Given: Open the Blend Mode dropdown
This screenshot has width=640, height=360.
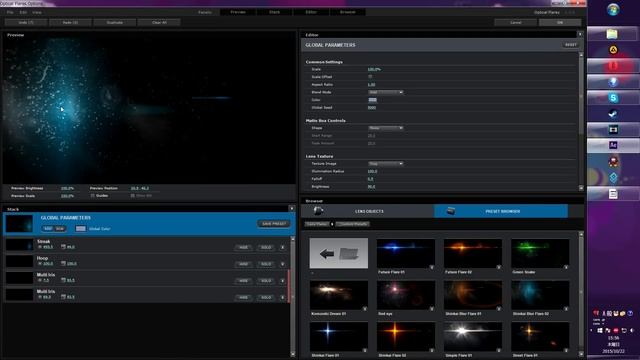Looking at the screenshot, I should (386, 92).
